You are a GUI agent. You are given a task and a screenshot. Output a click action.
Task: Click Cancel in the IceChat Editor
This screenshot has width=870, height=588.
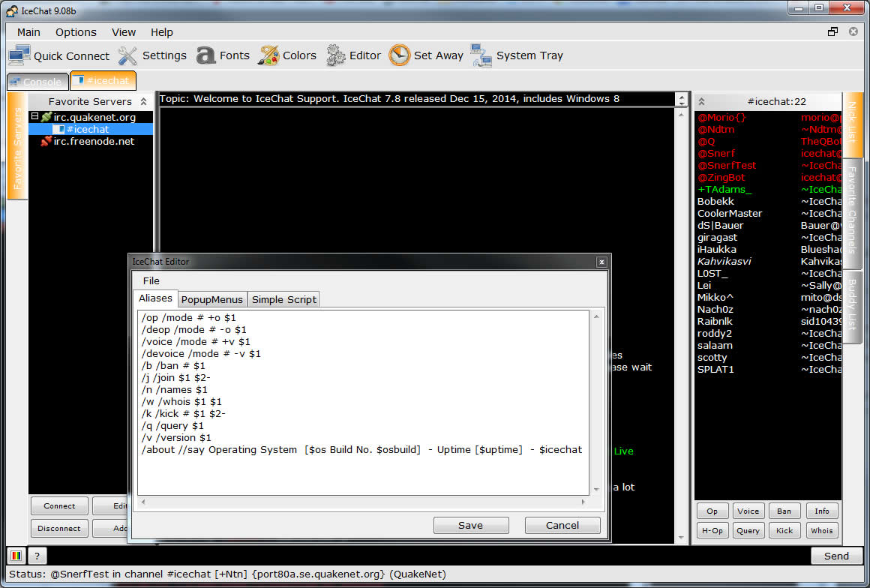coord(562,525)
